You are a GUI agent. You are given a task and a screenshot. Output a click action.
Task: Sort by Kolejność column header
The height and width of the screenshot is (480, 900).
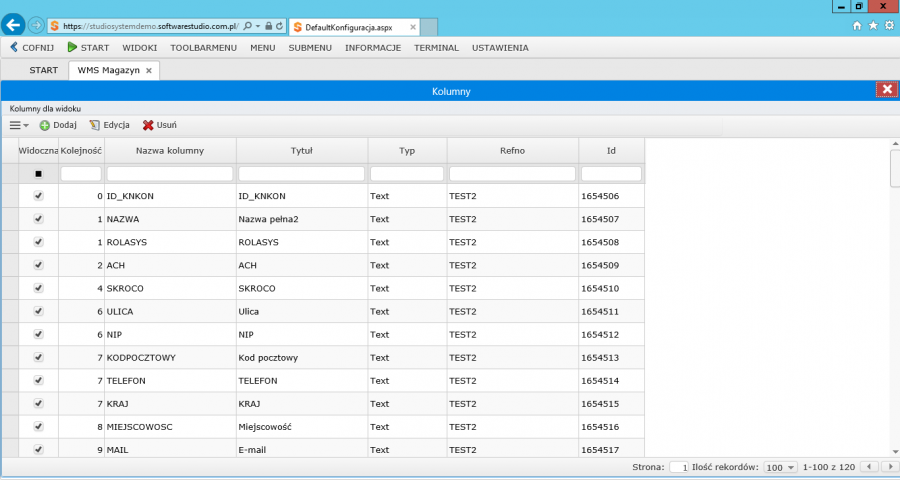(81, 150)
